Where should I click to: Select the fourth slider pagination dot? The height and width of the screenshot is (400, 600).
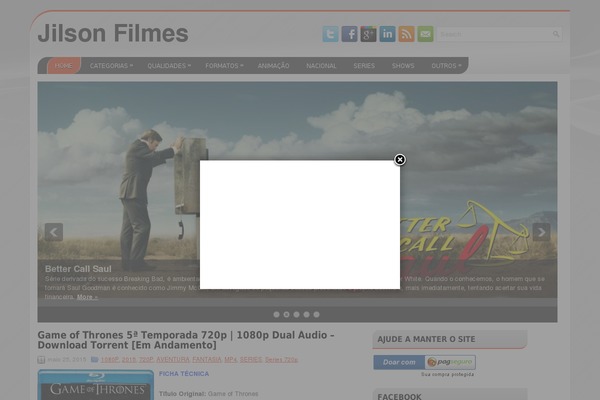point(306,314)
